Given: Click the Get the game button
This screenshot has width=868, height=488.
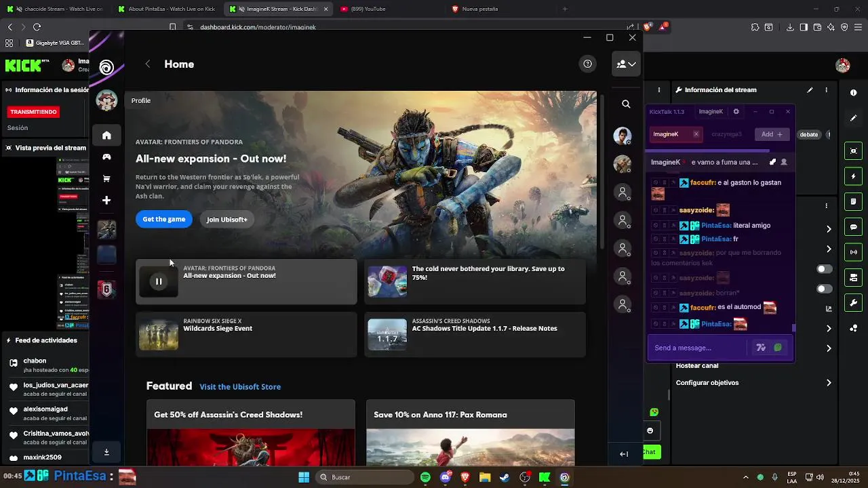Looking at the screenshot, I should (x=164, y=219).
